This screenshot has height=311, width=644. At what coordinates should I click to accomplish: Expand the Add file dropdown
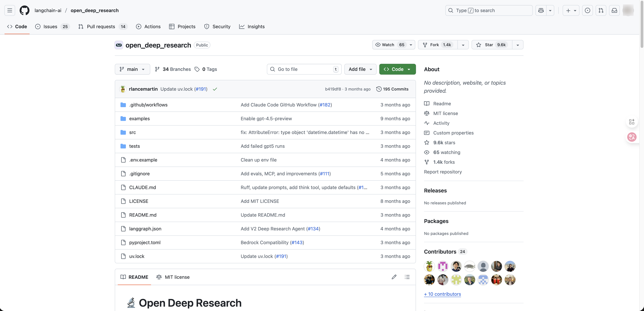(x=360, y=69)
